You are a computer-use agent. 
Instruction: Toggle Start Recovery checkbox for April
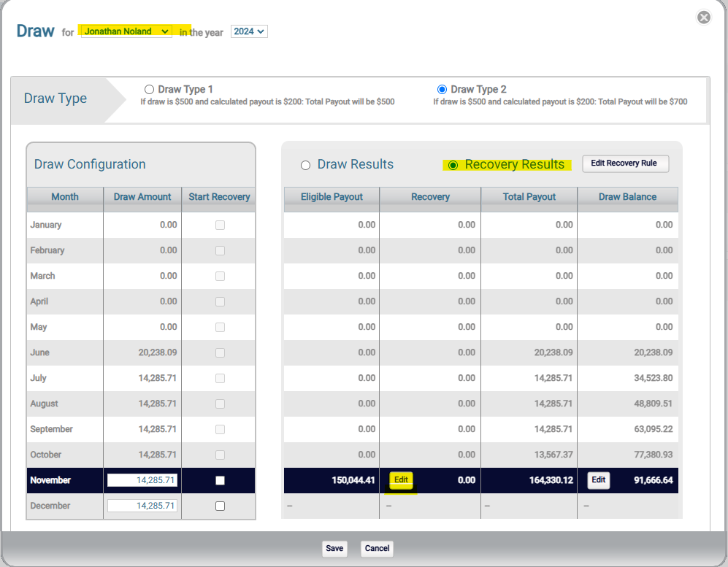point(220,301)
